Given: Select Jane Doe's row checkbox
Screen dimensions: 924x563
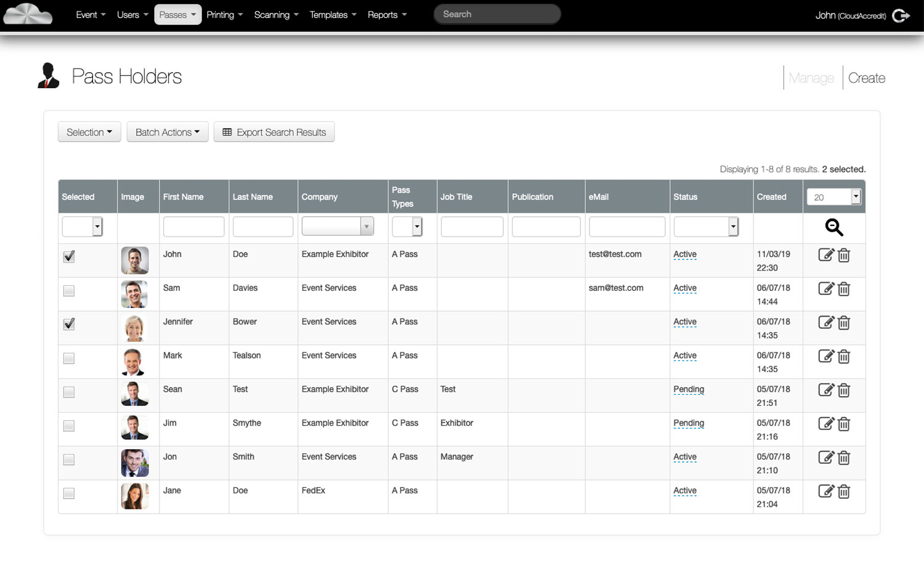Looking at the screenshot, I should (69, 493).
